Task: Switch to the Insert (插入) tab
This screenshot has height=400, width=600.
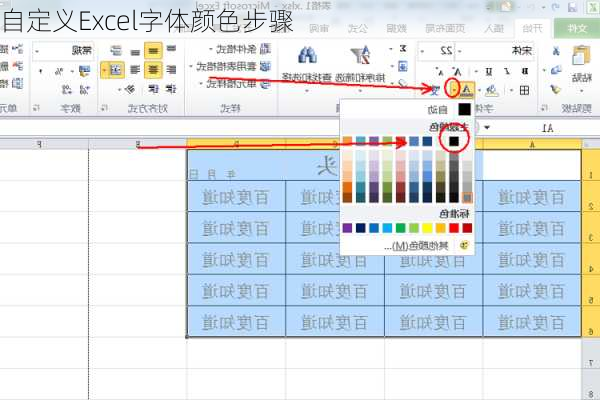Action: click(x=494, y=28)
